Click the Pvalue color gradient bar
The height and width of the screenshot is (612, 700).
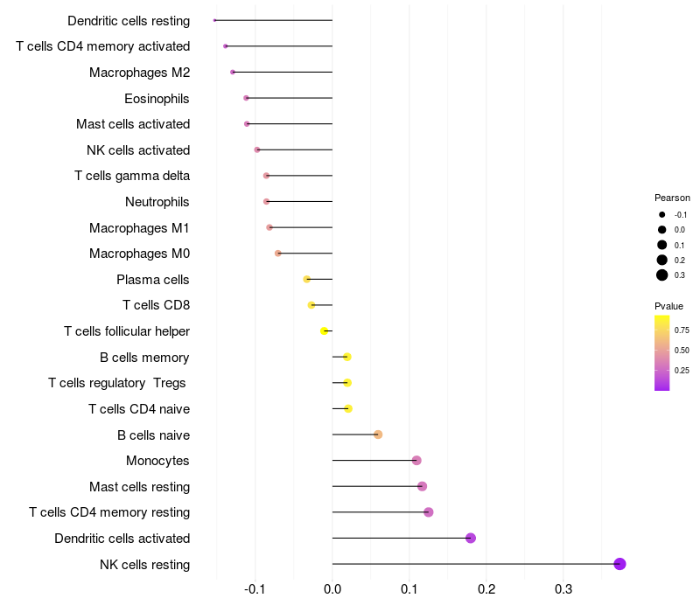[661, 353]
